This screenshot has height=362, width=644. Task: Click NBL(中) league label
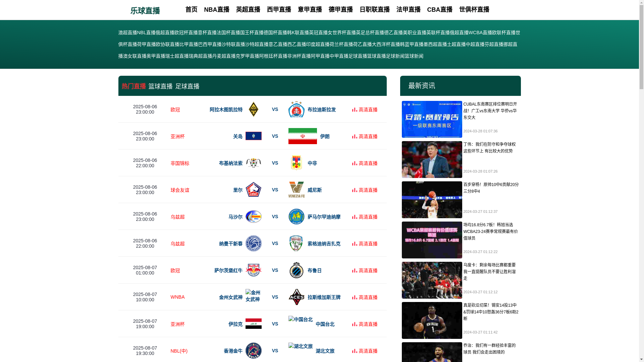pos(179,351)
